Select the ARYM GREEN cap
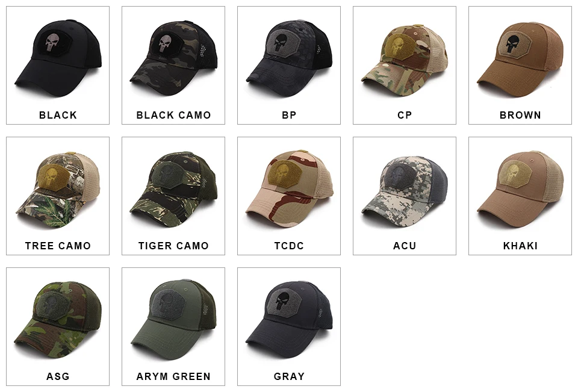Screen dimensions: 578x392 [x=173, y=326]
